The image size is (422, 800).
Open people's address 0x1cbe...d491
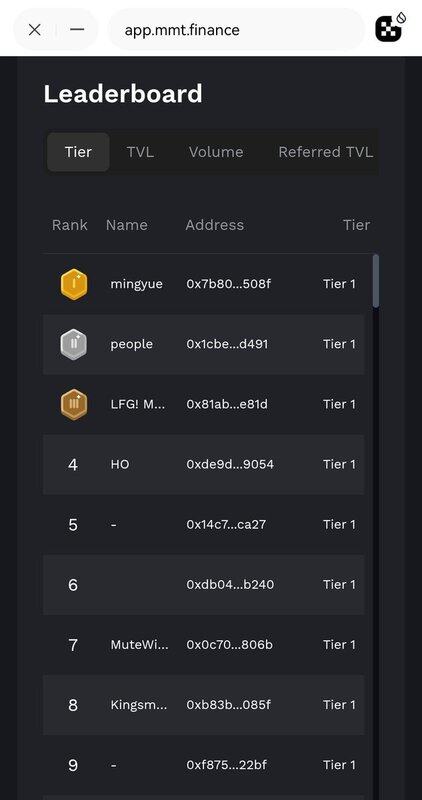point(227,344)
